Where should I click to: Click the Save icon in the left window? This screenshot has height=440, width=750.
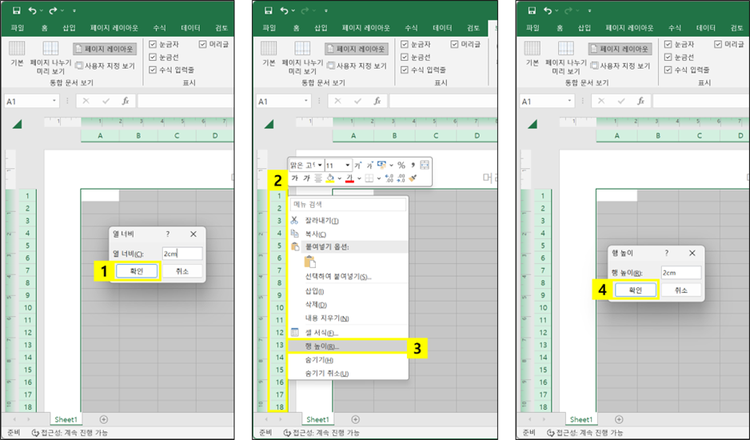click(16, 11)
